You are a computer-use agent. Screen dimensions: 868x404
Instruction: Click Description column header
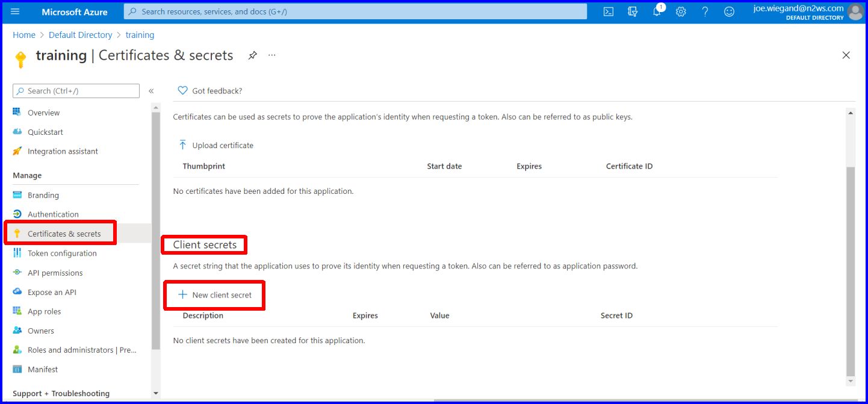pos(203,315)
